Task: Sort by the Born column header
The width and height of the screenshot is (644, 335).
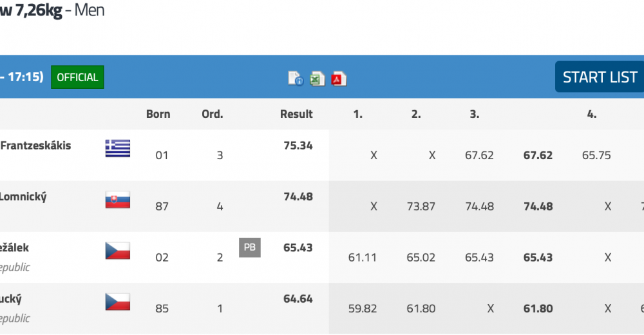Action: (x=158, y=114)
